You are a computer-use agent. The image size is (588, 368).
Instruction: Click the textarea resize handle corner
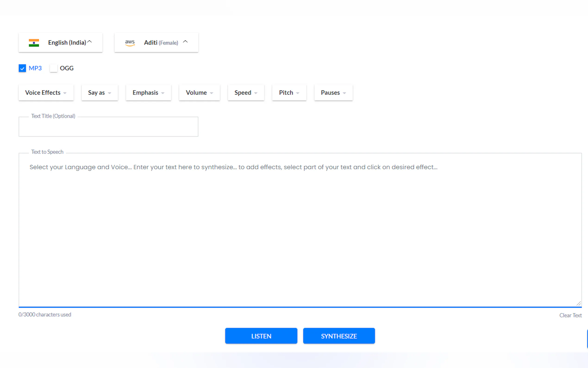[x=578, y=303]
